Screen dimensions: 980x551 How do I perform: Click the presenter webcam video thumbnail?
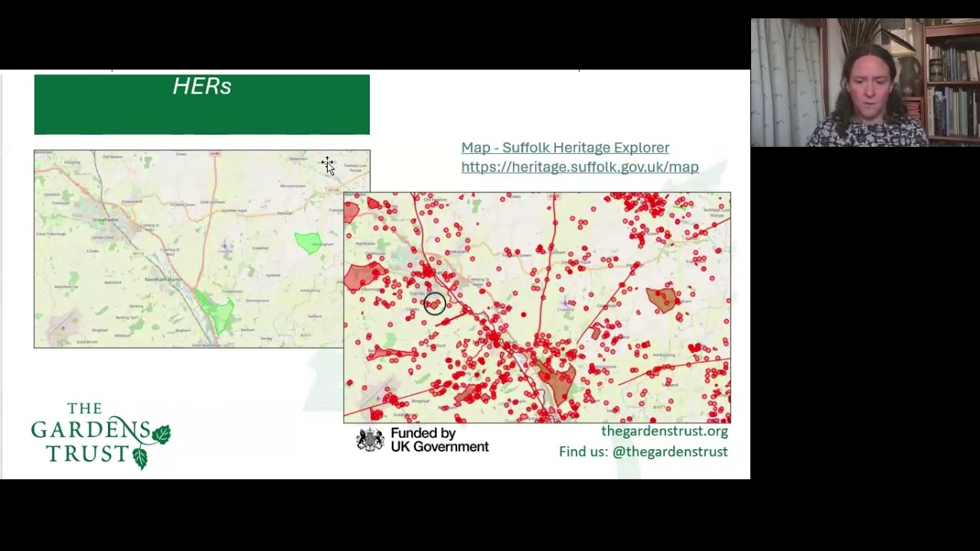(x=865, y=83)
